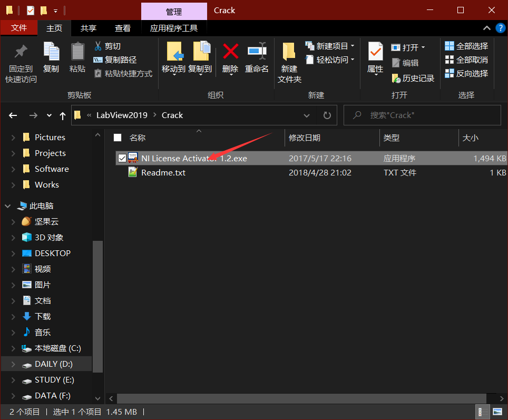Open Quick Access Toolbar customize dropdown
The height and width of the screenshot is (420, 508).
[56, 11]
